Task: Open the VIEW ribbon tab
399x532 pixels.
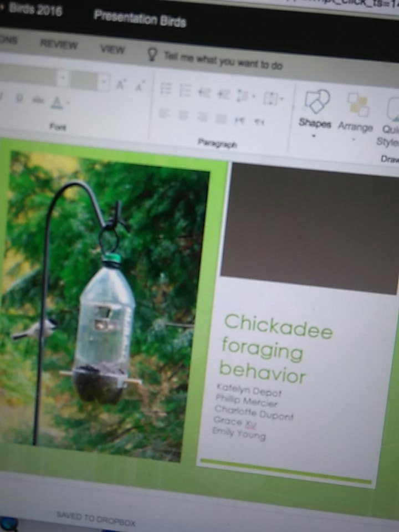Action: pos(112,49)
